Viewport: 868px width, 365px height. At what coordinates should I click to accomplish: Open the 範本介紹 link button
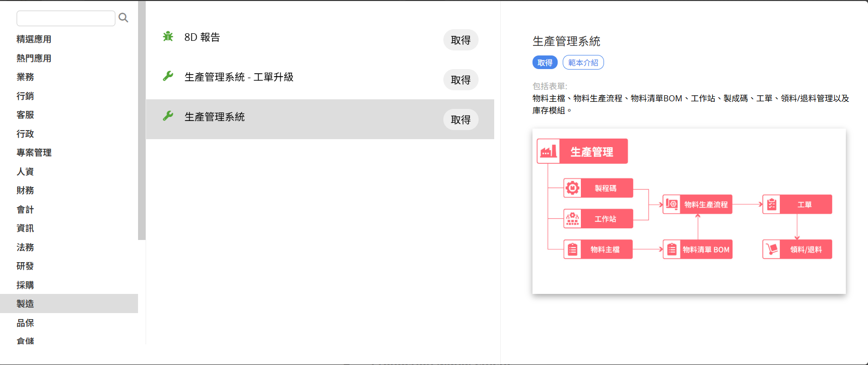click(583, 63)
